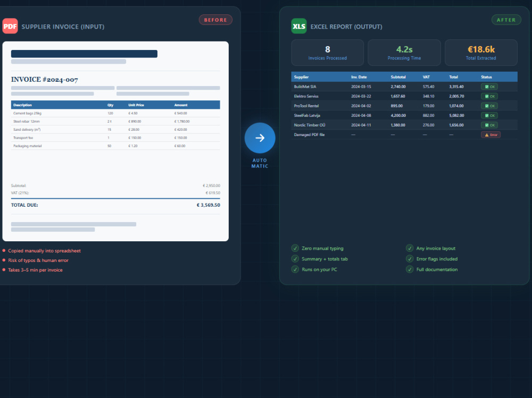Image resolution: width=532 pixels, height=398 pixels.
Task: Click checkmark icon beside Any invoice layout
Action: [410, 248]
